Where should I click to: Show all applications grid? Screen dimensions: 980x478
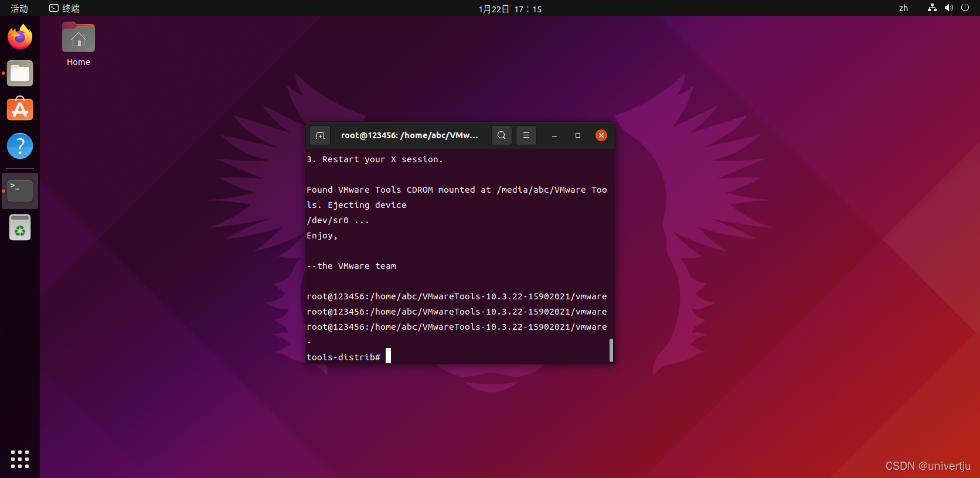pos(20,459)
